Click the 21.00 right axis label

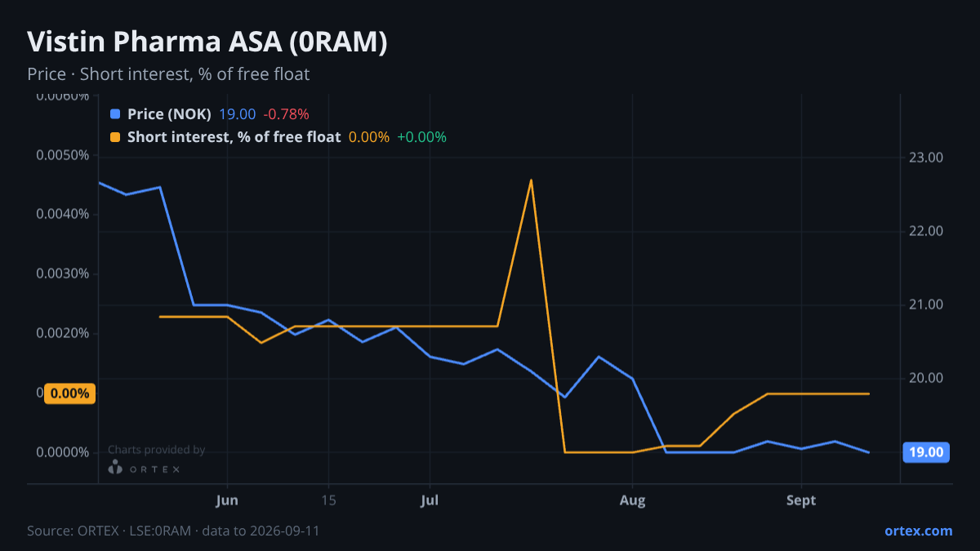[927, 304]
